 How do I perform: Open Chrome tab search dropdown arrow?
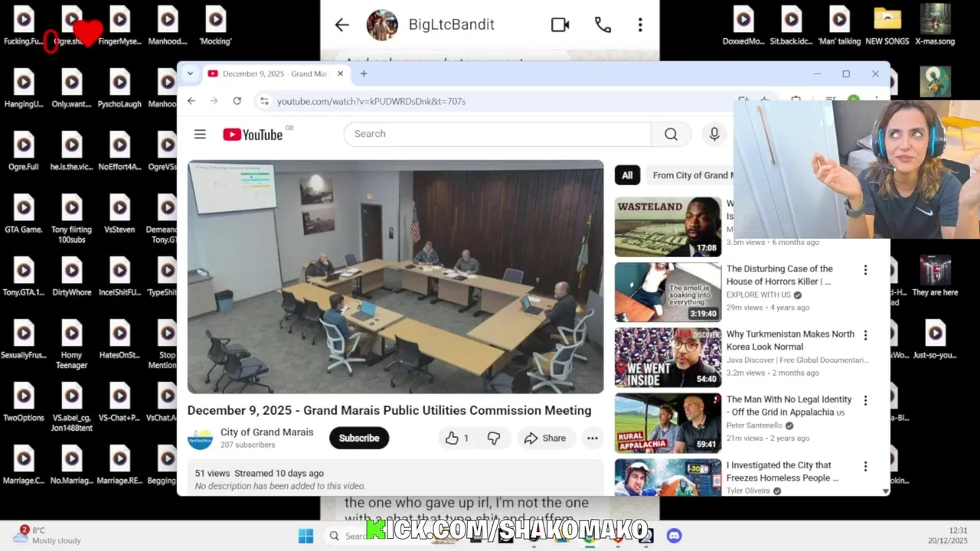tap(190, 73)
